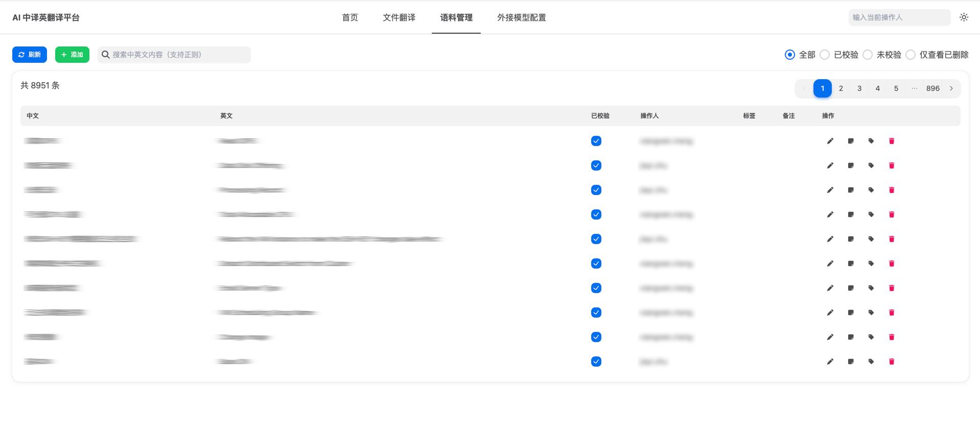
Task: Click the 共 8951 条 total count text
Action: point(40,85)
